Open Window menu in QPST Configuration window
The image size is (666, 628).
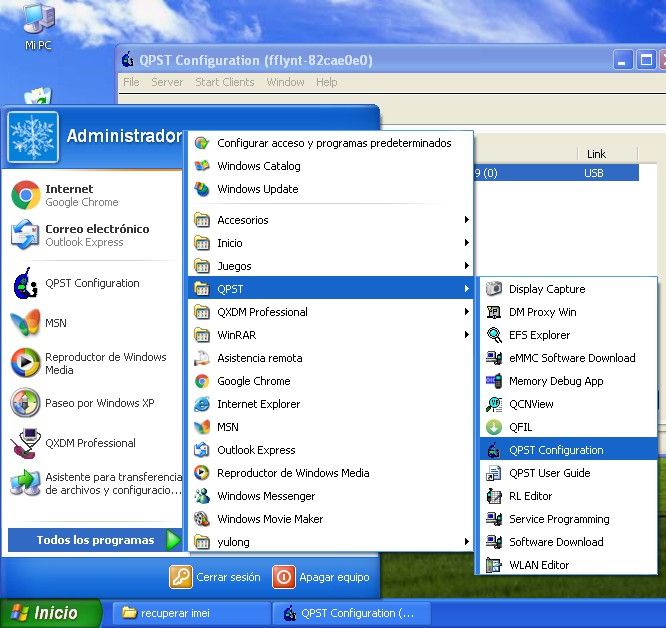tap(285, 82)
